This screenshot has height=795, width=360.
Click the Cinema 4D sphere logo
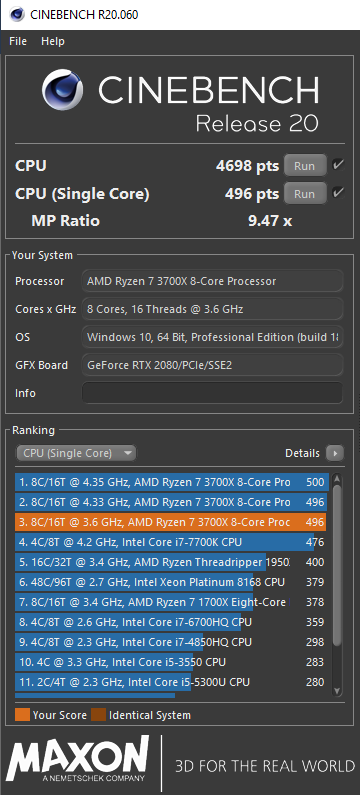click(62, 89)
